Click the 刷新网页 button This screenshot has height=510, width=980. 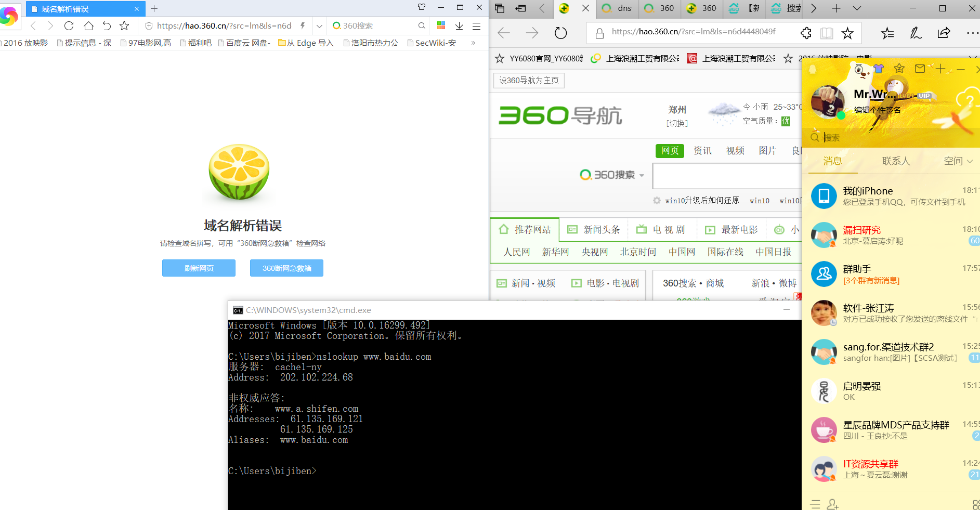point(199,268)
